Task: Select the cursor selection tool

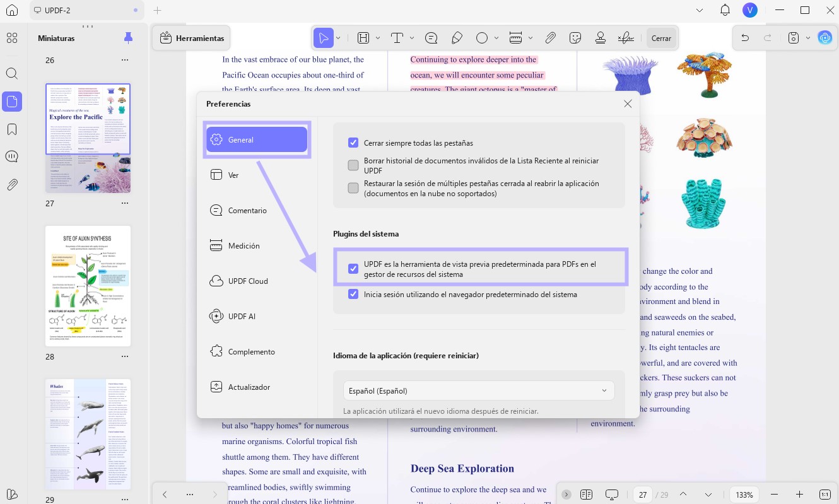Action: coord(323,38)
